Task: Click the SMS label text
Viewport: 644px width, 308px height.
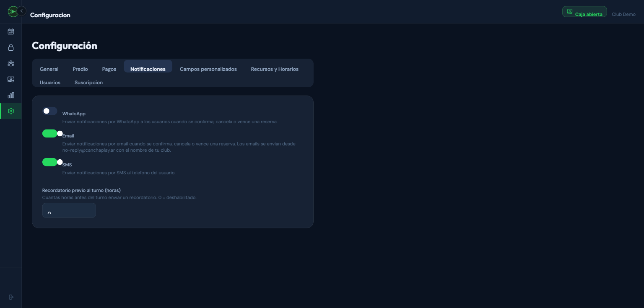Action: pyautogui.click(x=67, y=165)
